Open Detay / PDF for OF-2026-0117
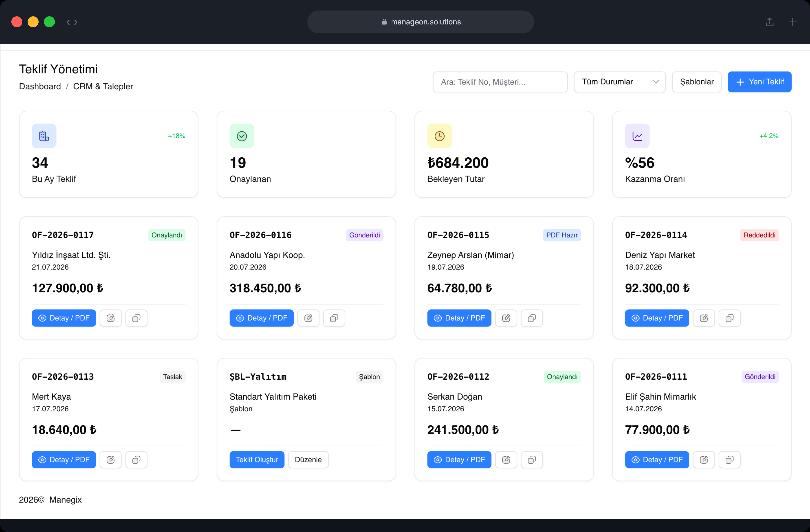The image size is (810, 532). pyautogui.click(x=64, y=318)
